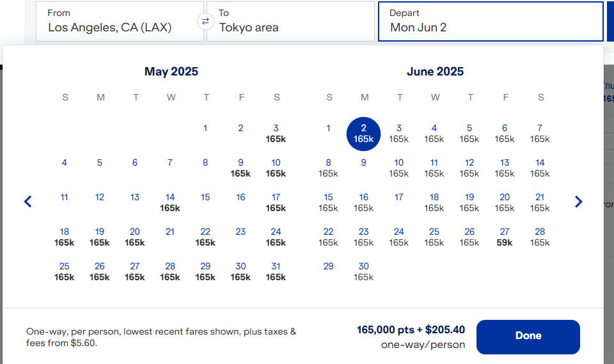Pick the highlighted June 2 date

click(x=363, y=133)
